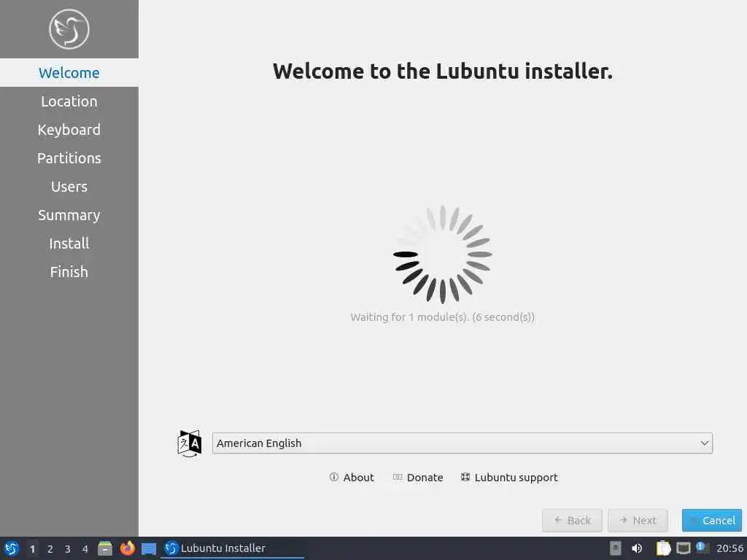Select the Partitions step in sidebar
This screenshot has height=560, width=747.
[69, 158]
